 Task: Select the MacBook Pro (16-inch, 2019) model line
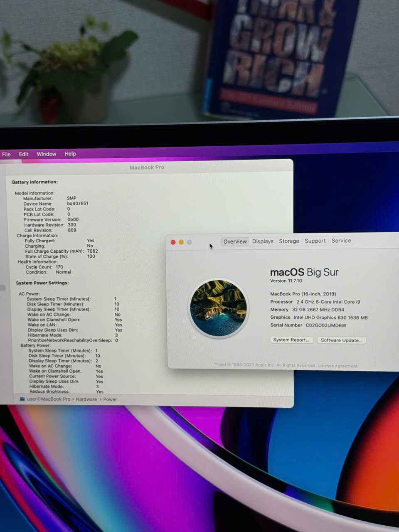[303, 294]
